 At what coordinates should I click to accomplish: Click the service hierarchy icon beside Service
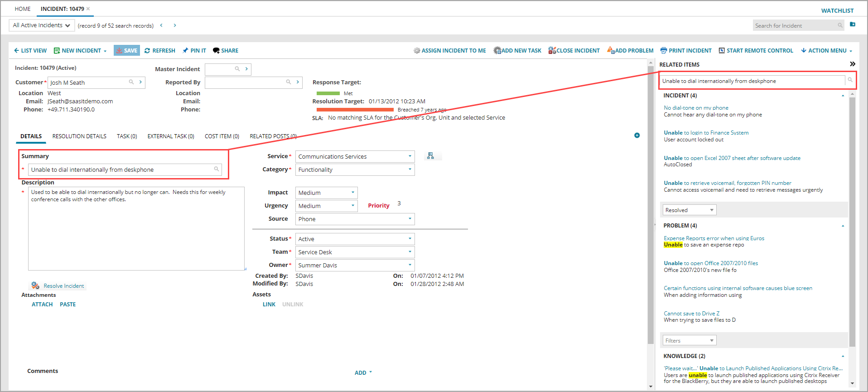pos(430,156)
